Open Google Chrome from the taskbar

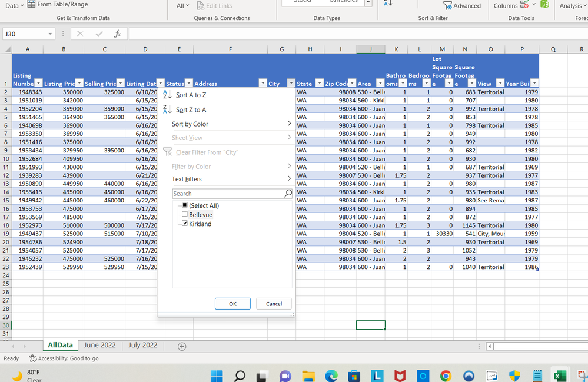446,376
